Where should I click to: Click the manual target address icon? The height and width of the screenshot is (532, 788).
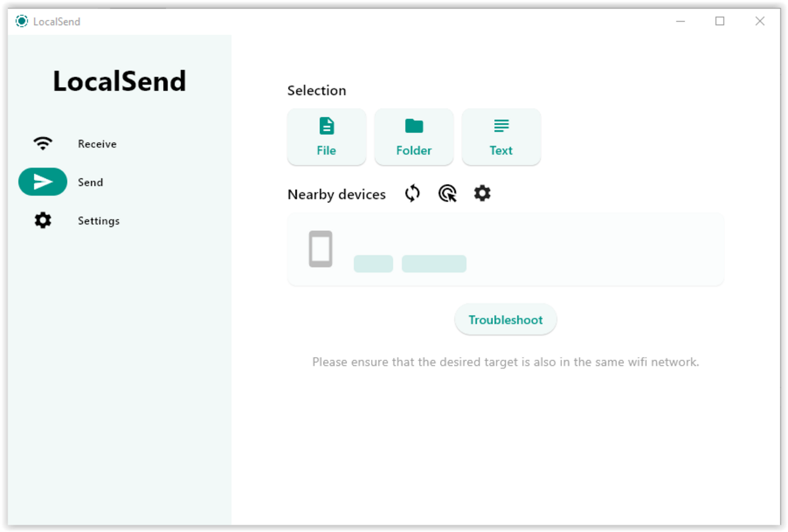point(448,194)
